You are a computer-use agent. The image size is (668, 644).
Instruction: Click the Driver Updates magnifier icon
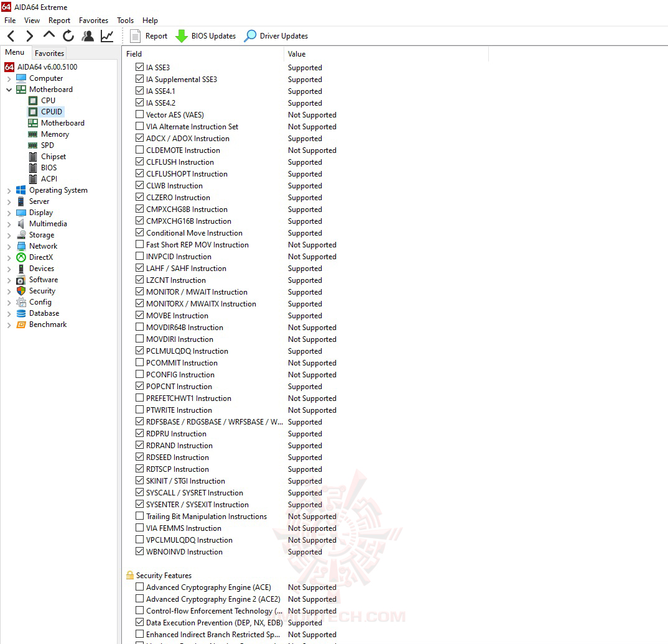click(x=250, y=36)
